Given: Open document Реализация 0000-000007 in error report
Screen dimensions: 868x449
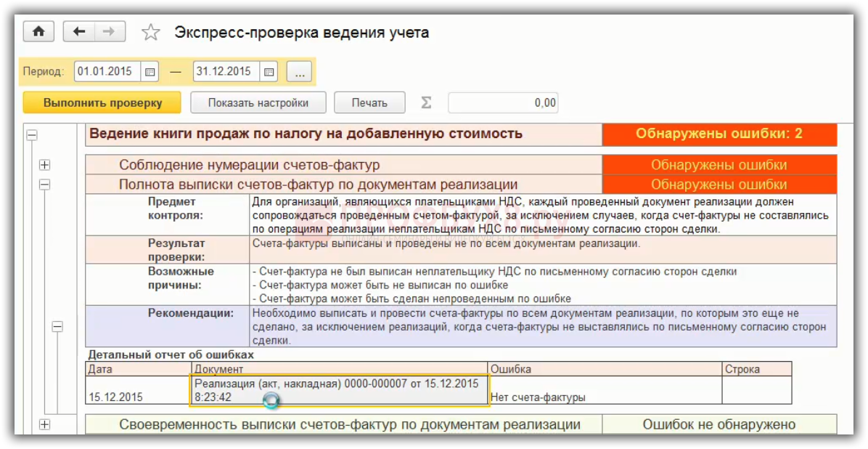Looking at the screenshot, I should [x=337, y=390].
